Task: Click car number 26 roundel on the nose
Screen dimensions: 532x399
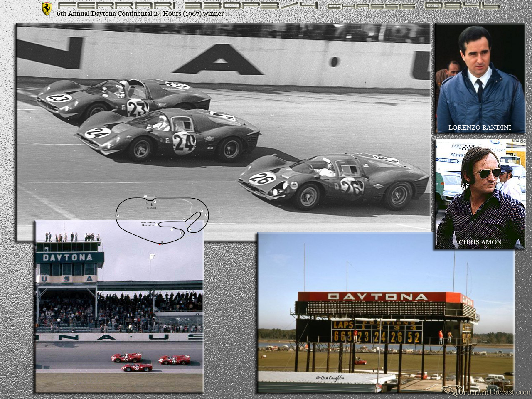Action: click(262, 178)
